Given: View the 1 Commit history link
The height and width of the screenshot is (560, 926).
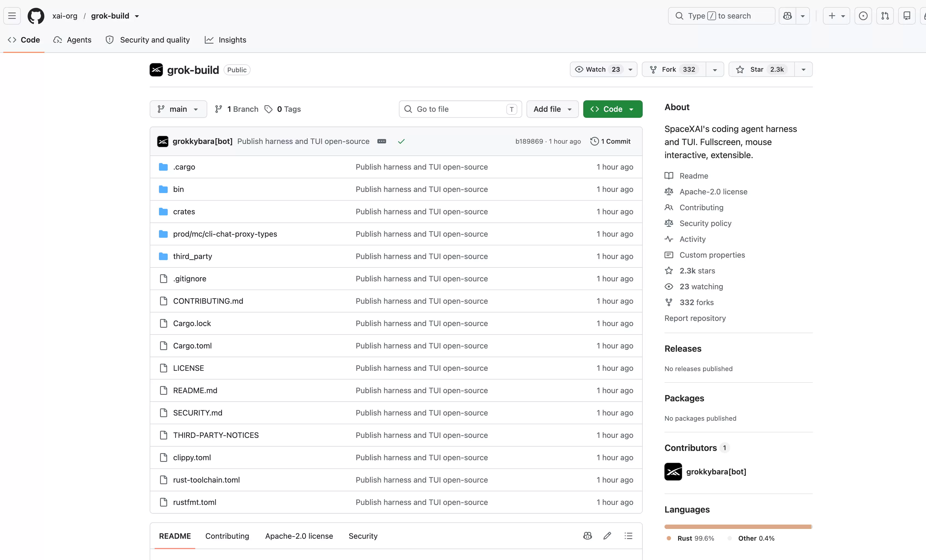Looking at the screenshot, I should 611,141.
